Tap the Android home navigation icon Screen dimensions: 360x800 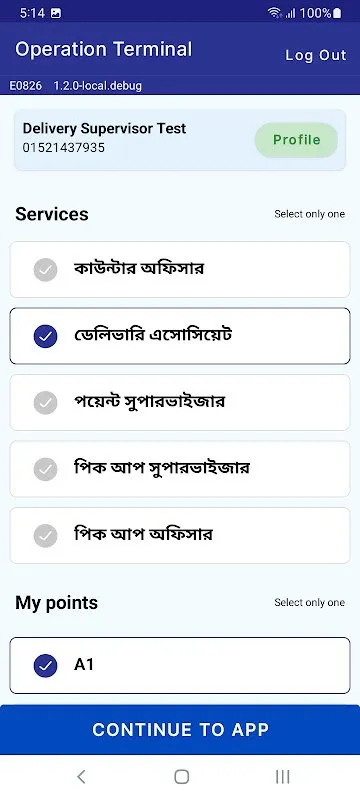coord(182,777)
